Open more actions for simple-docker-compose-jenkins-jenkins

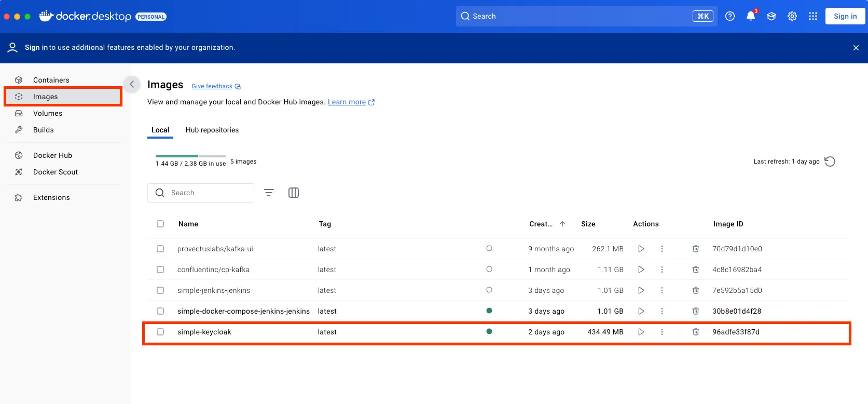point(662,311)
